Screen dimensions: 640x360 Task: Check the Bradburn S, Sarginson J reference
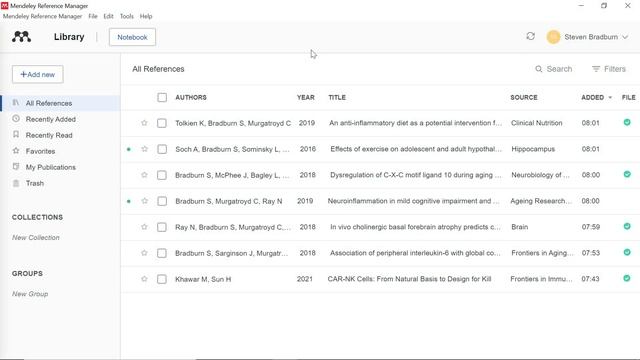point(162,253)
